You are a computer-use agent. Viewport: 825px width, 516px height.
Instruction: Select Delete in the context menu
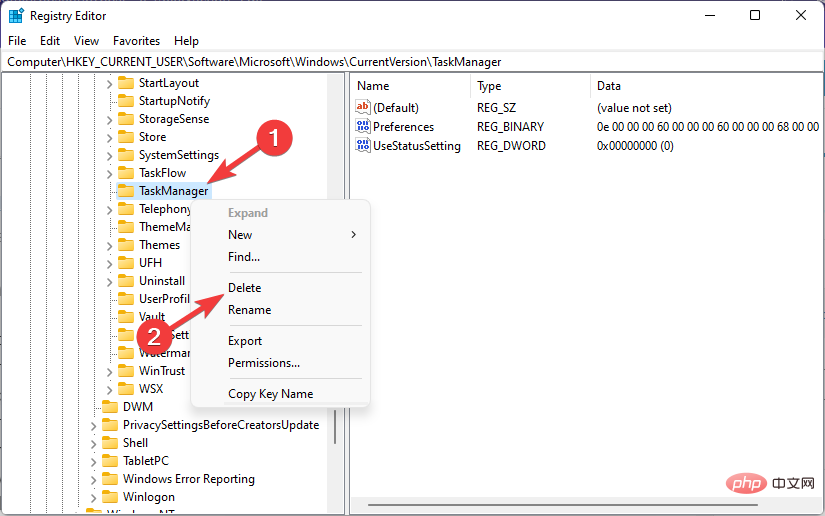[x=281, y=288]
